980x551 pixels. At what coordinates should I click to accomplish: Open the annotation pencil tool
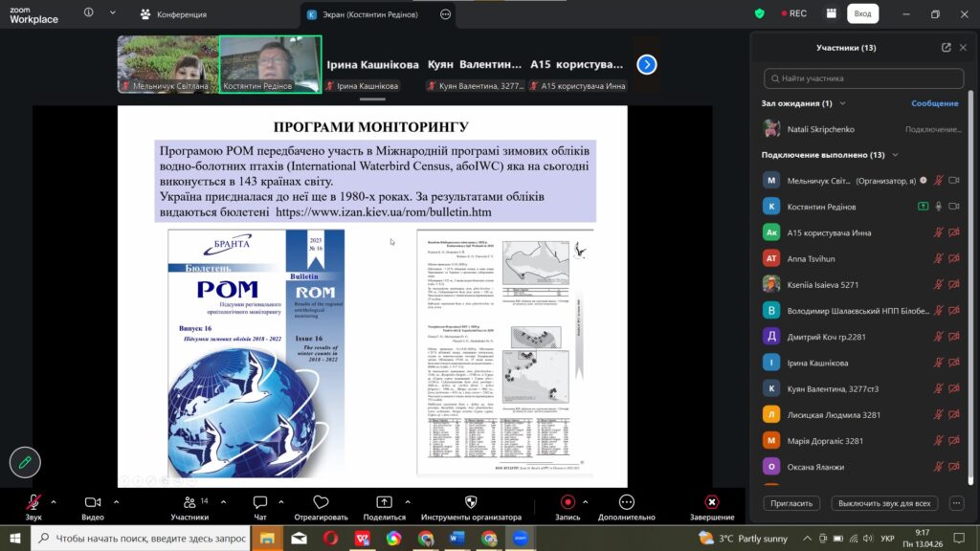pyautogui.click(x=25, y=462)
